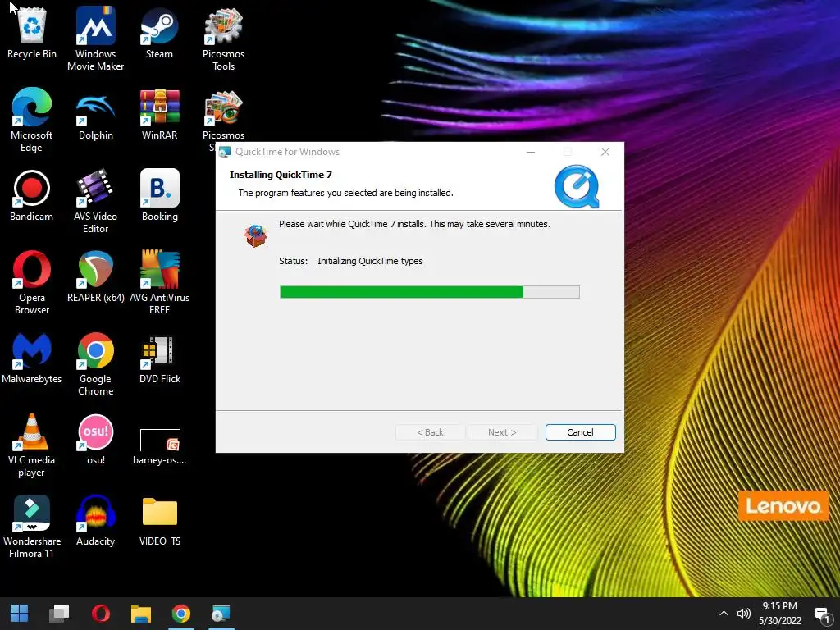Select the Google Chrome desktop icon

95,364
